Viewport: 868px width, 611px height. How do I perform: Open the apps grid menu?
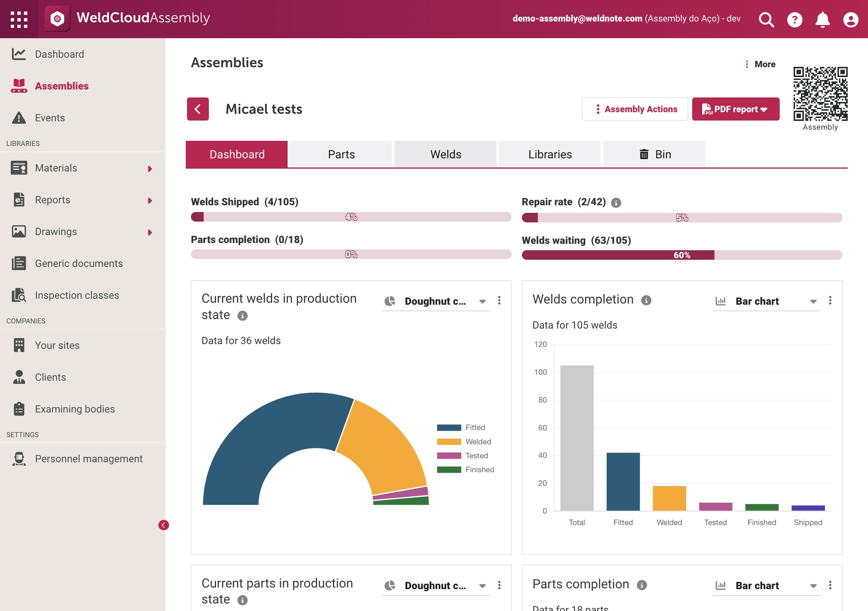coord(19,19)
